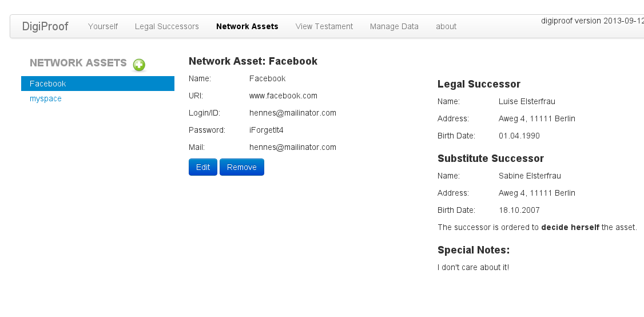The height and width of the screenshot is (317, 644).
Task: Click the Mail field email address
Action: pos(293,147)
